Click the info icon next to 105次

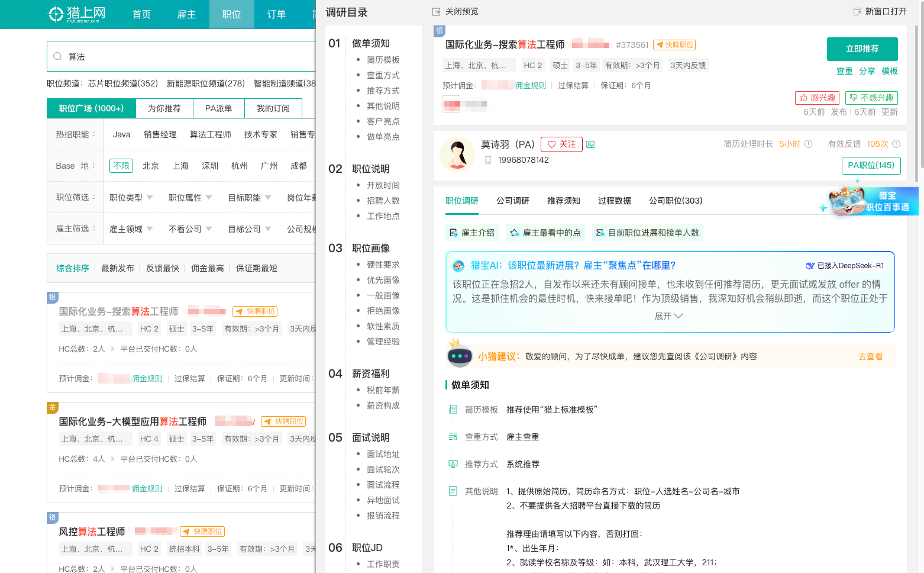896,144
